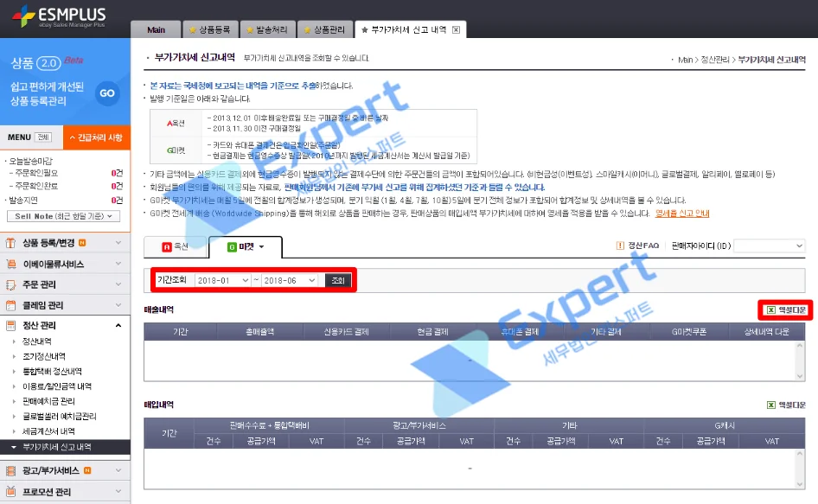The height and width of the screenshot is (504, 818).
Task: Click the star icon on 상품등록 tab
Action: point(193,29)
